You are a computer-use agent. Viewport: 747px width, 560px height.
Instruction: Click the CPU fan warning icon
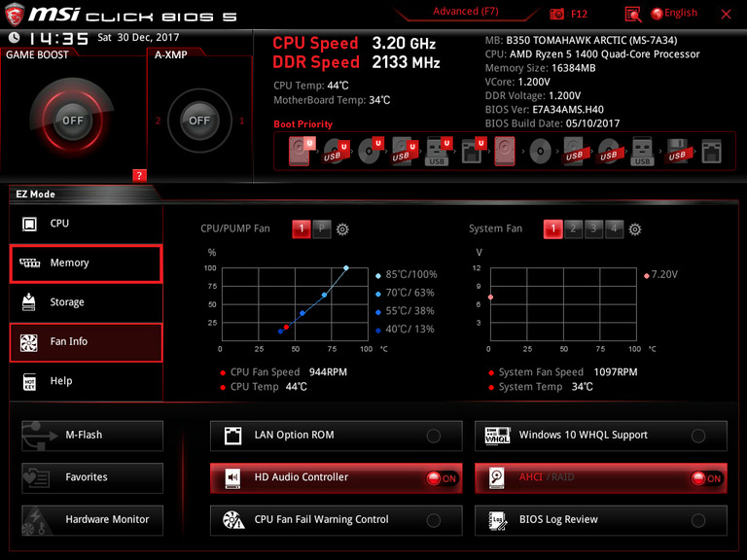coord(233,520)
